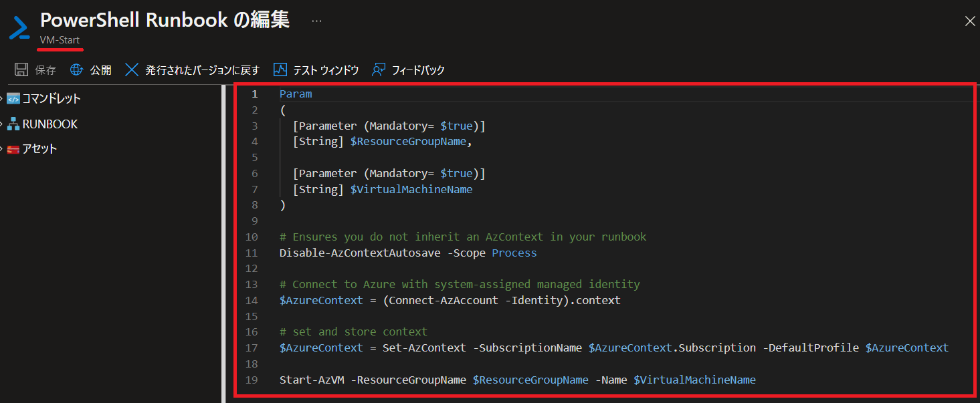Viewport: 980px width, 403px height.
Task: Click -DefaultProfile parameter on line 17
Action: click(x=811, y=348)
